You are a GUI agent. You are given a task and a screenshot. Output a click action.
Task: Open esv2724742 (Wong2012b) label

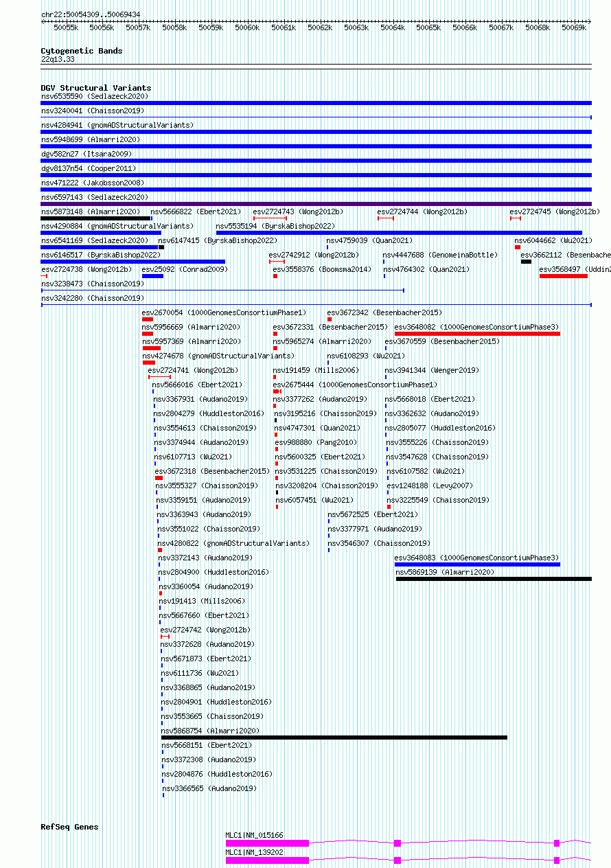point(205,630)
